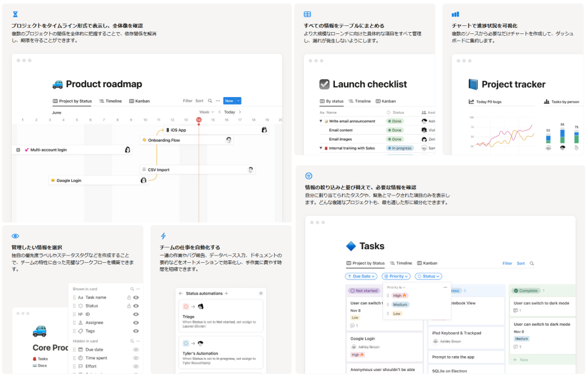Show the Due date property in the card
Screen dimensions: 588x376
pyautogui.click(x=136, y=349)
